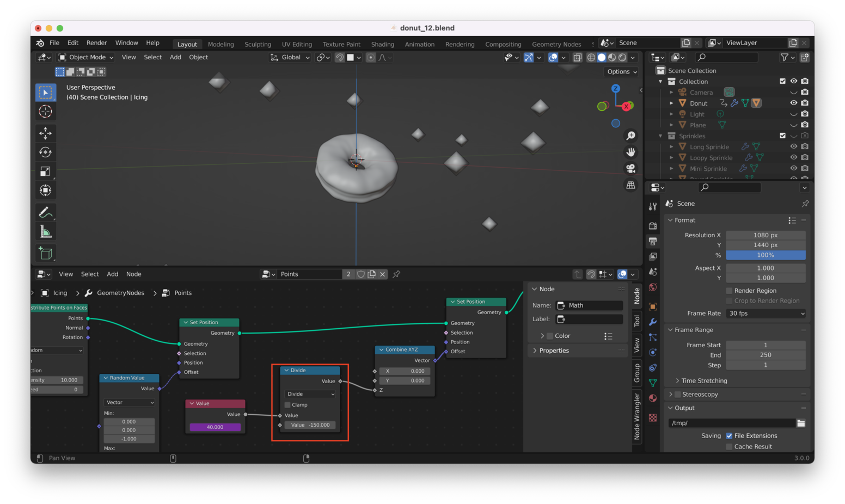The height and width of the screenshot is (504, 845).
Task: Click the output path field /tmp/
Action: 731,423
